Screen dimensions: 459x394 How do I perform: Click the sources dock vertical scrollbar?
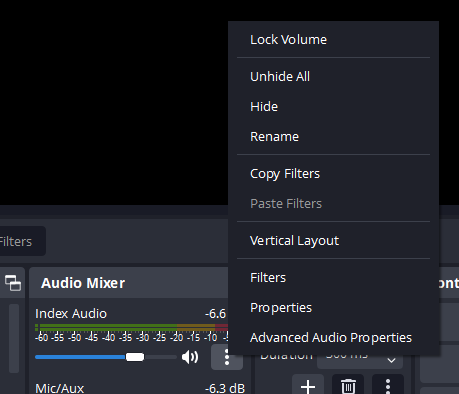(14, 338)
